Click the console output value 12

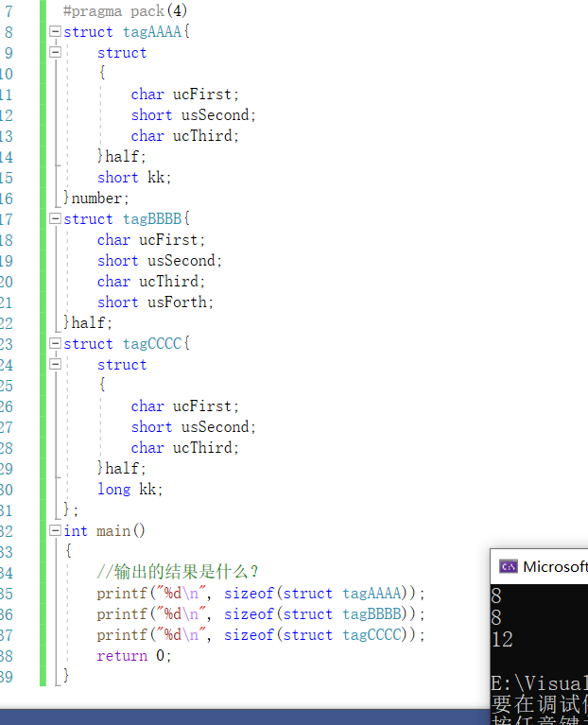pos(502,640)
